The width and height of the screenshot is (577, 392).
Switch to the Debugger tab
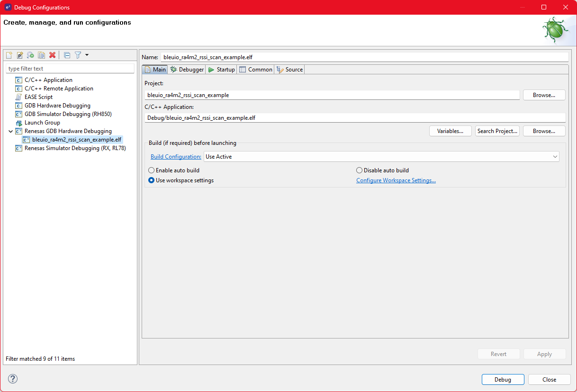(x=187, y=70)
